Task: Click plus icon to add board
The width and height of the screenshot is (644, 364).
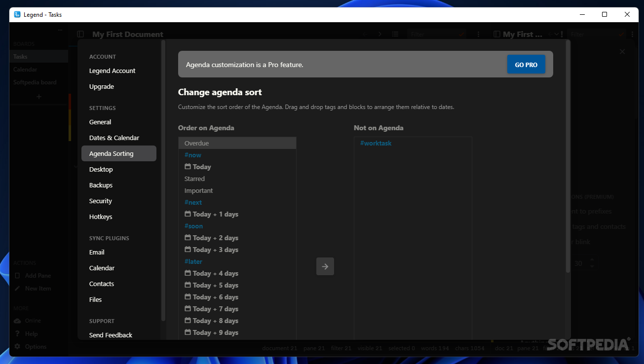Action: (39, 97)
